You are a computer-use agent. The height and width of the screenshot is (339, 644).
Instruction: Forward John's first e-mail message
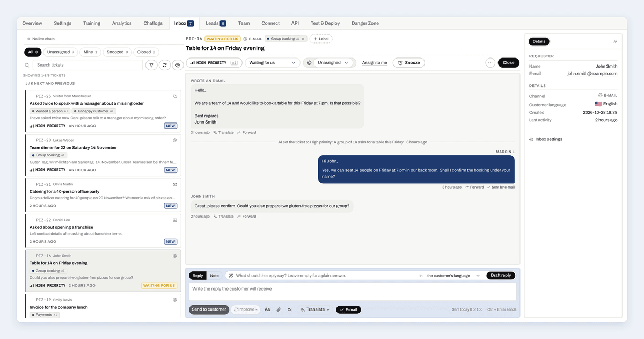pos(246,132)
